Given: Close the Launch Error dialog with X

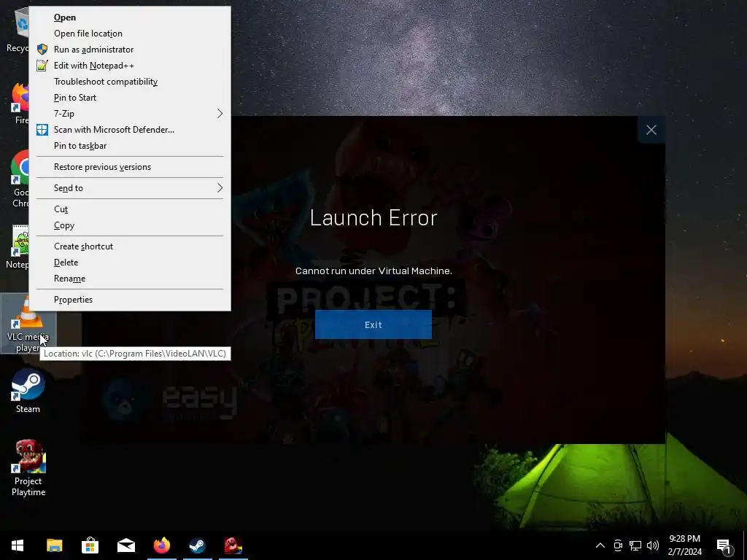Looking at the screenshot, I should pyautogui.click(x=651, y=130).
